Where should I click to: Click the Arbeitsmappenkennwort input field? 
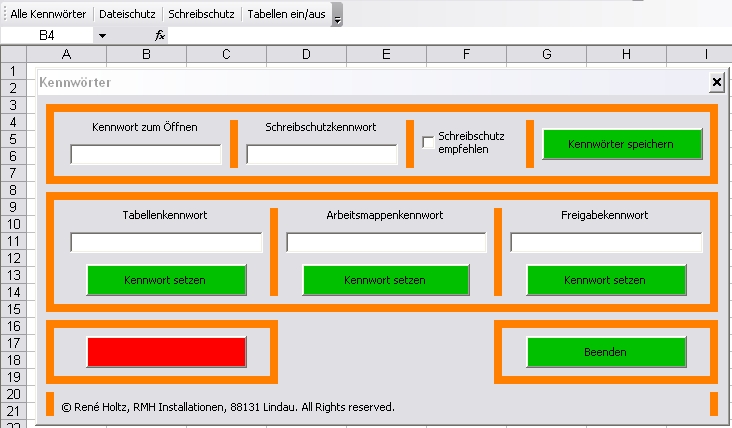click(x=386, y=242)
